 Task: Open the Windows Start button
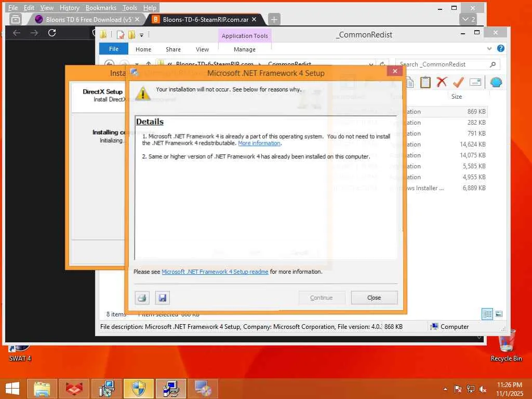[12, 389]
